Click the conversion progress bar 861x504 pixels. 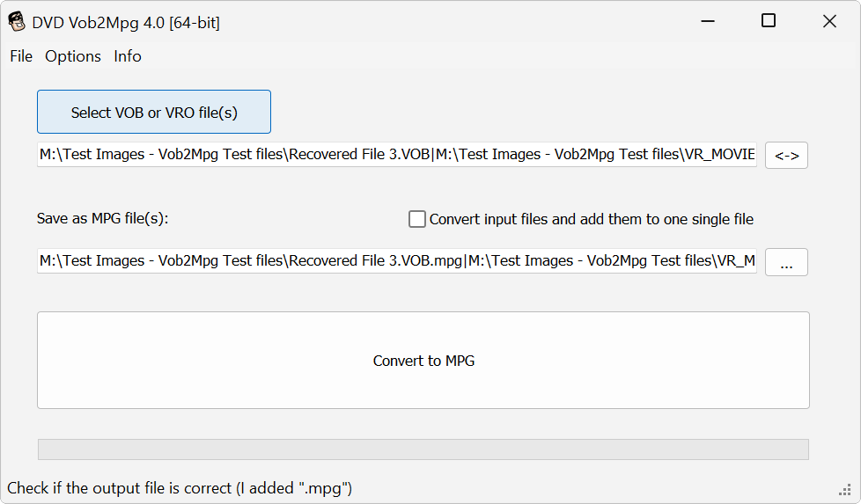(423, 449)
